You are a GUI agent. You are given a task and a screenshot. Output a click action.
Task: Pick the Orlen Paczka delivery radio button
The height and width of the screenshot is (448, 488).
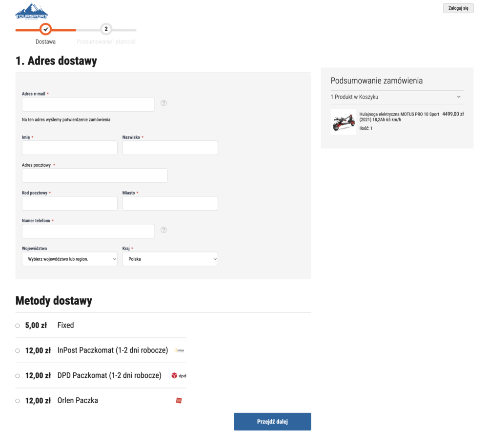18,401
